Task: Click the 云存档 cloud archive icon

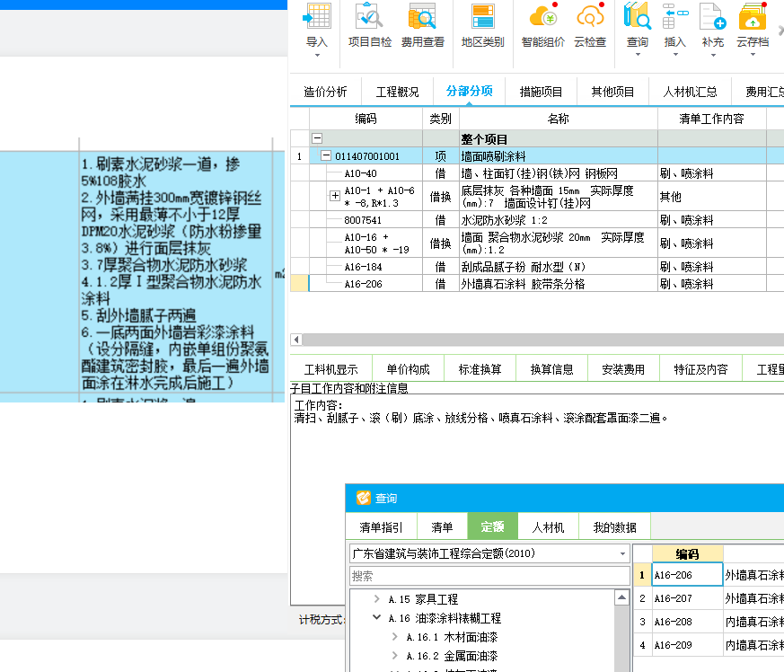Action: 753,16
